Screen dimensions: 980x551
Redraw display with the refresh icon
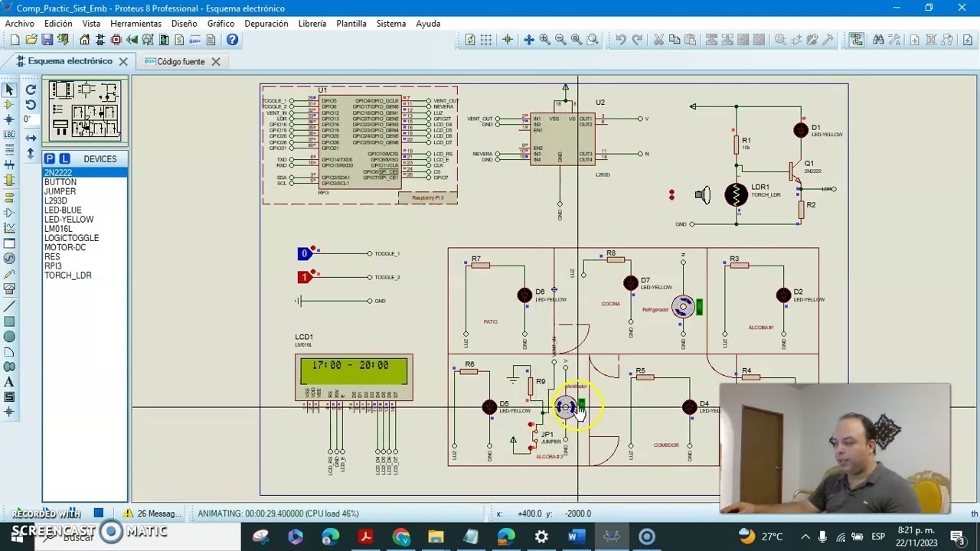tap(470, 40)
